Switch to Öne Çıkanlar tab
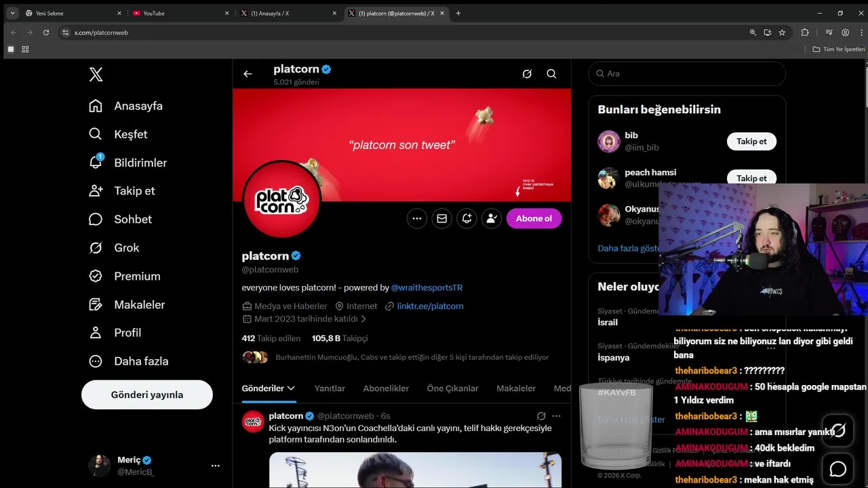This screenshot has height=488, width=868. [x=452, y=388]
